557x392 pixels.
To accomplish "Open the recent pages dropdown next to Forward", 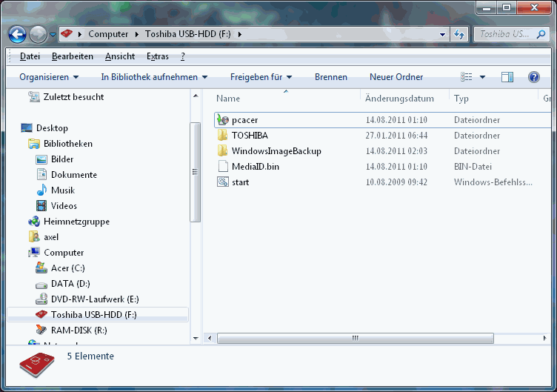I will tap(53, 35).
